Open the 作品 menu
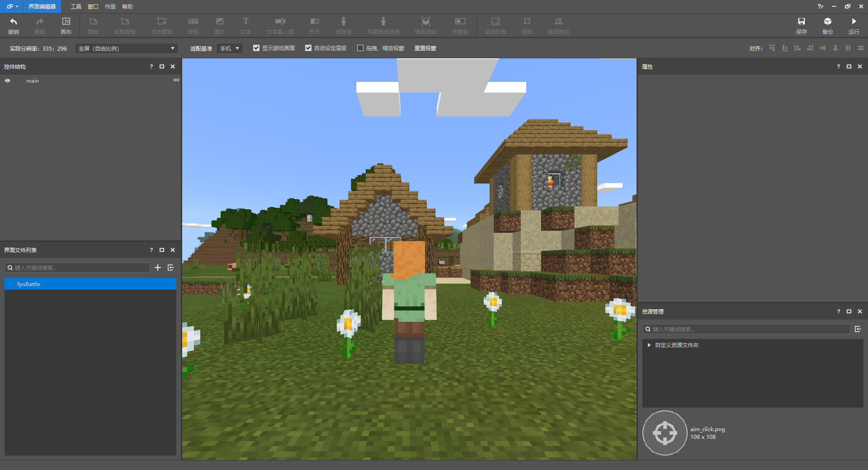 110,6
